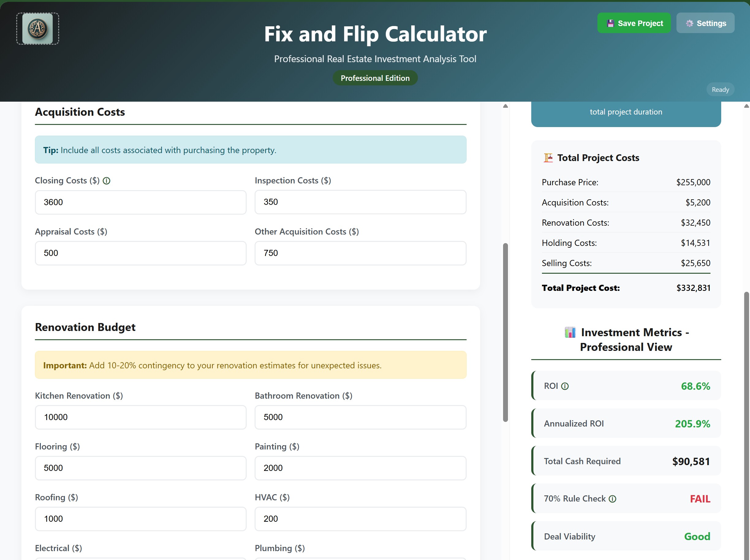Click the info icon next to ROI
The height and width of the screenshot is (560, 750).
pos(565,385)
